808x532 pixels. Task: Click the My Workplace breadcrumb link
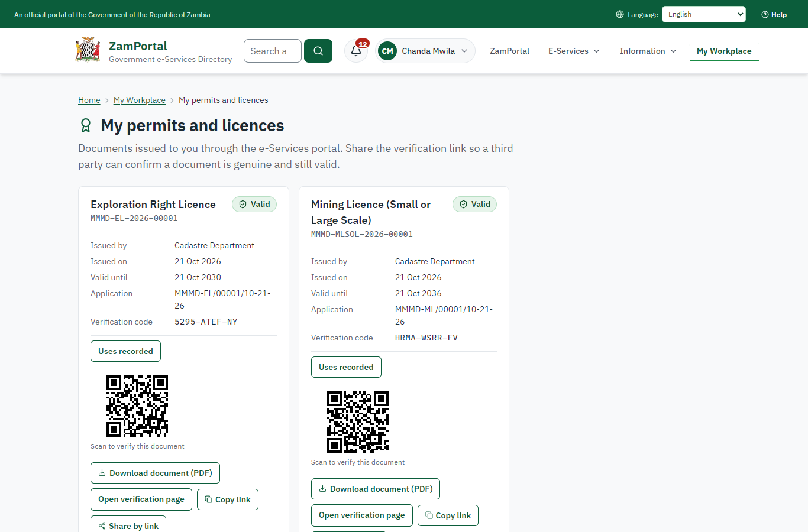pyautogui.click(x=140, y=100)
